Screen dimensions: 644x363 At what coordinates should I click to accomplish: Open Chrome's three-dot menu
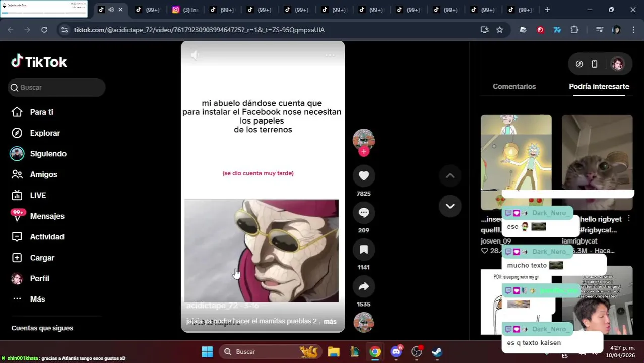pos(633,30)
